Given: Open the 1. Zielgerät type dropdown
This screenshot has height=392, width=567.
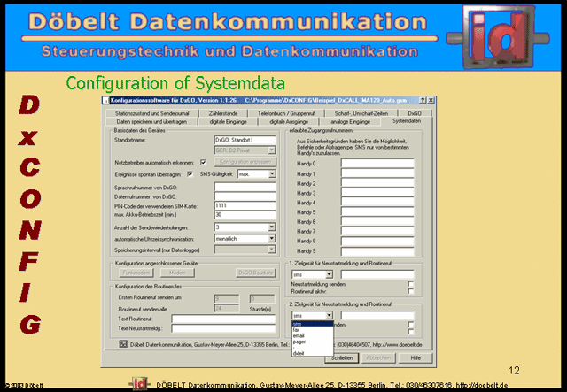Looking at the screenshot, I should coord(329,274).
